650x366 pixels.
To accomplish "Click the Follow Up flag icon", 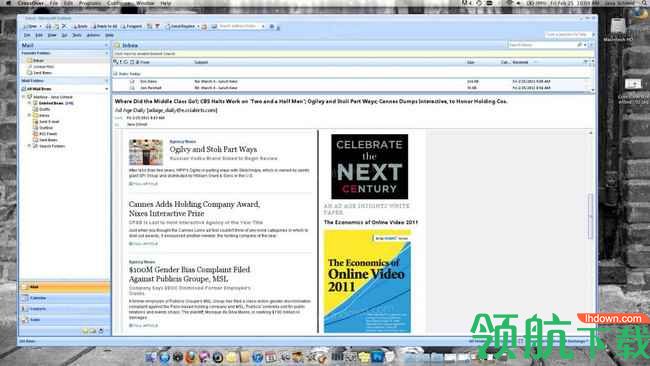I will (158, 26).
